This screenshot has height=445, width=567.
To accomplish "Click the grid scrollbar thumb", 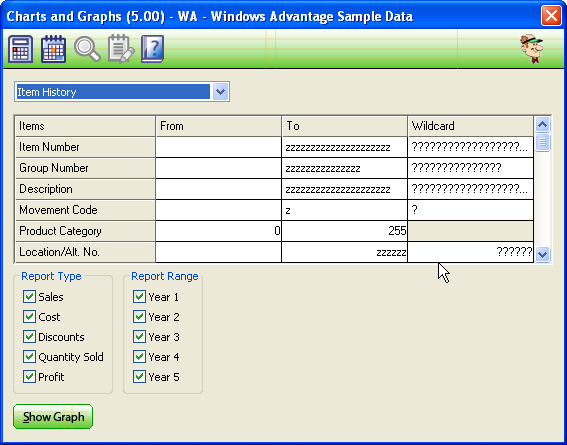I will pos(542,142).
